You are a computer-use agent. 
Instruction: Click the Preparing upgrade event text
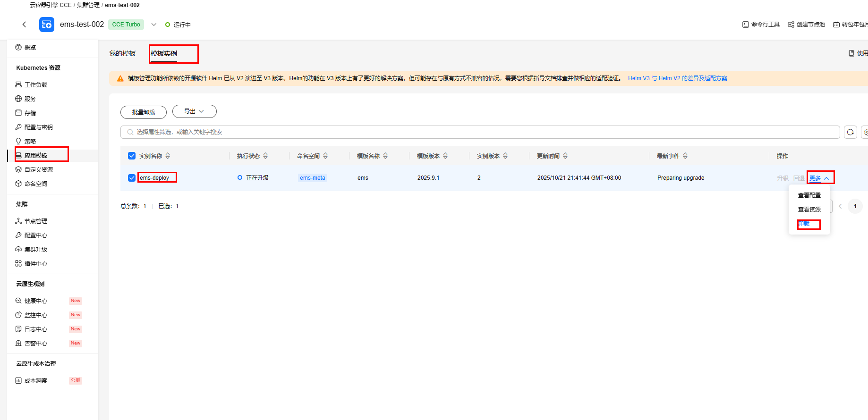pyautogui.click(x=681, y=178)
